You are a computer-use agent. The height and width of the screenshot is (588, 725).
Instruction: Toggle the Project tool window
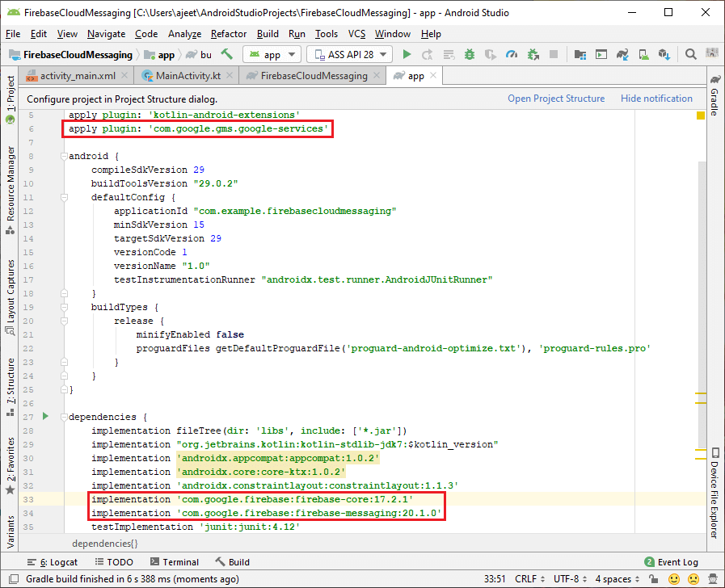pyautogui.click(x=11, y=100)
